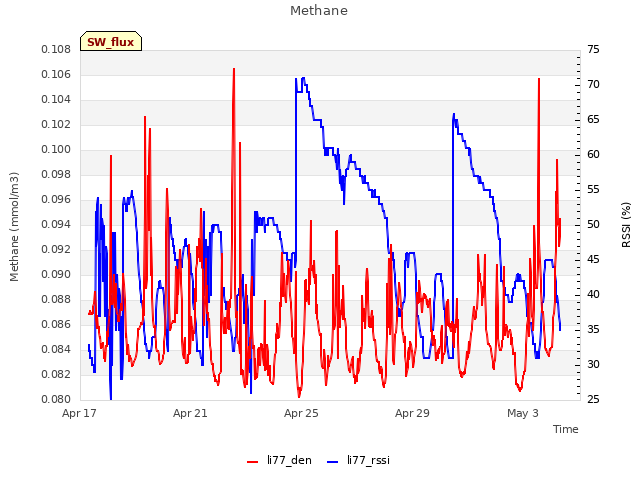Click the 0.096 left axis value
This screenshot has height=480, width=640.
pos(56,199)
